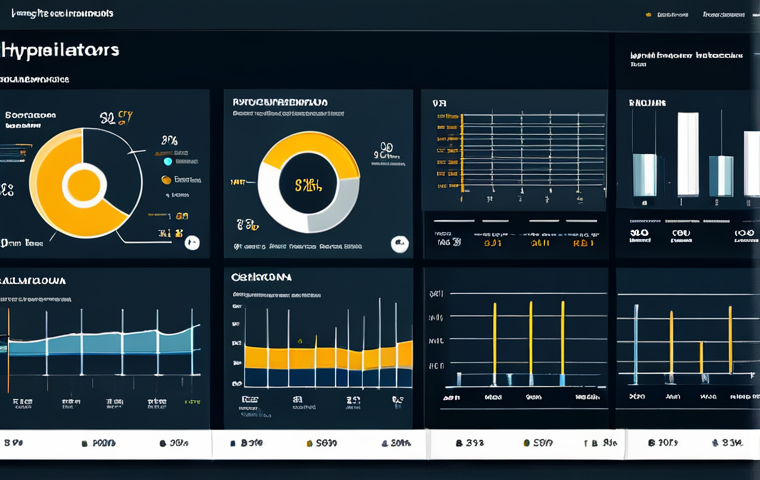Click the shortest yellow bar in the last column chart

tap(701, 358)
